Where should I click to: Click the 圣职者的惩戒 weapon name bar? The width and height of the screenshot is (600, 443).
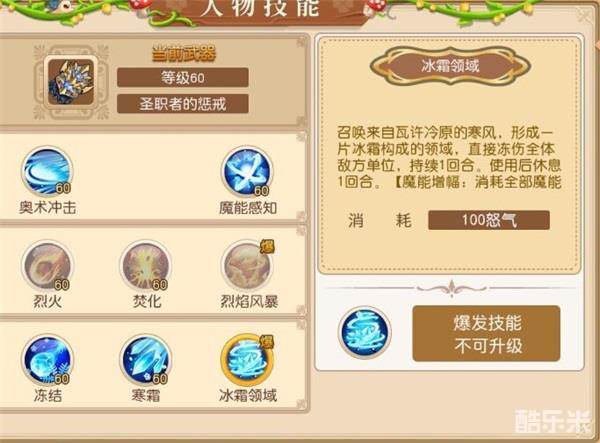[x=183, y=104]
